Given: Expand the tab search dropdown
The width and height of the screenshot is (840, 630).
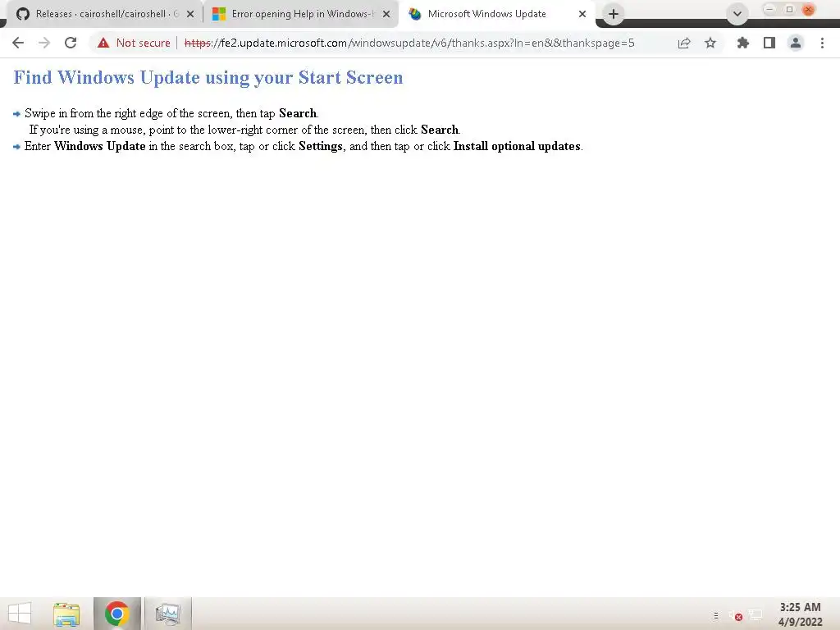Looking at the screenshot, I should coord(737,14).
